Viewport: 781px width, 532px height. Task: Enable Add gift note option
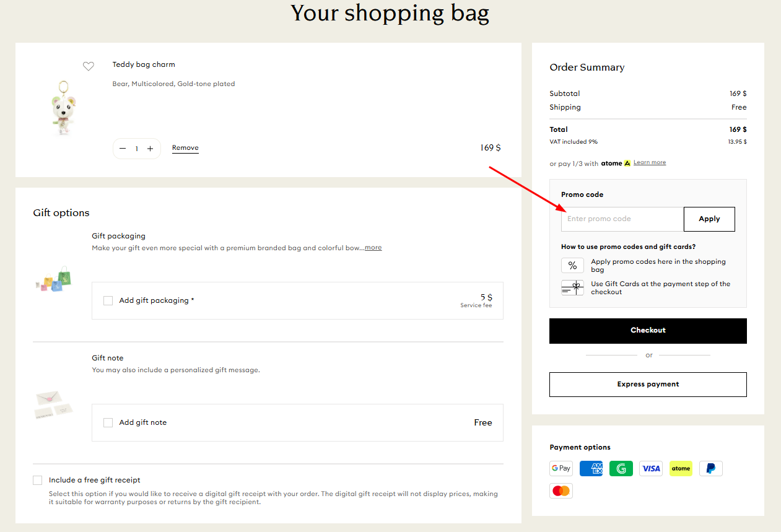pos(108,422)
